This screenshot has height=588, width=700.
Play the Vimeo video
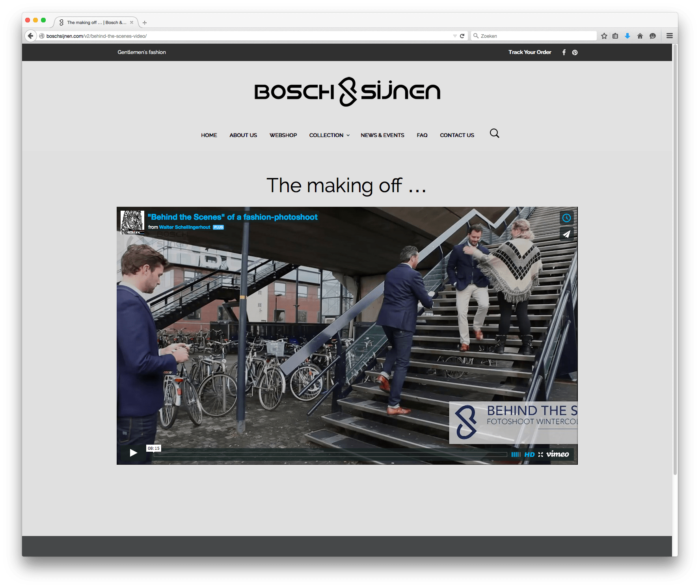pyautogui.click(x=134, y=453)
